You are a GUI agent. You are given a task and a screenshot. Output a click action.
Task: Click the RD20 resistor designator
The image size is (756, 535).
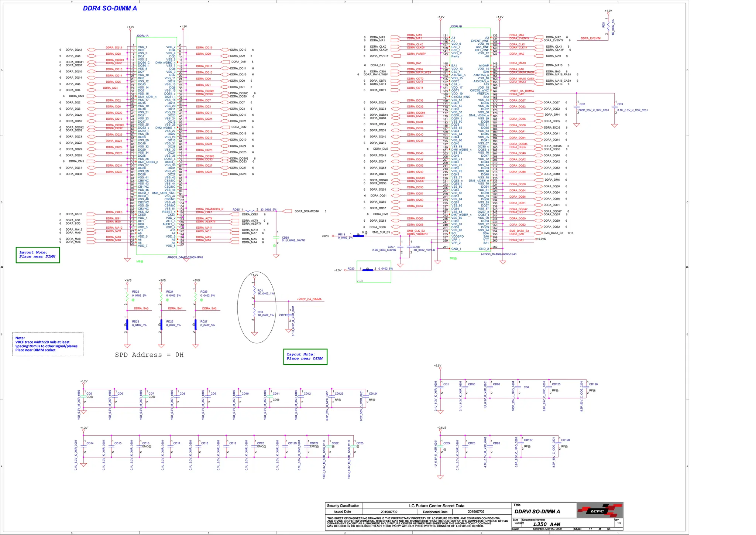tap(351, 269)
